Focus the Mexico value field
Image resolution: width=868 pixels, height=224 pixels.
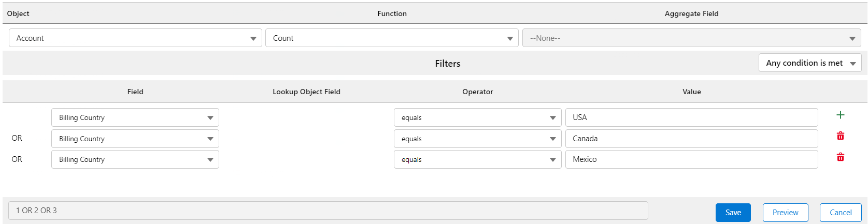click(x=691, y=159)
